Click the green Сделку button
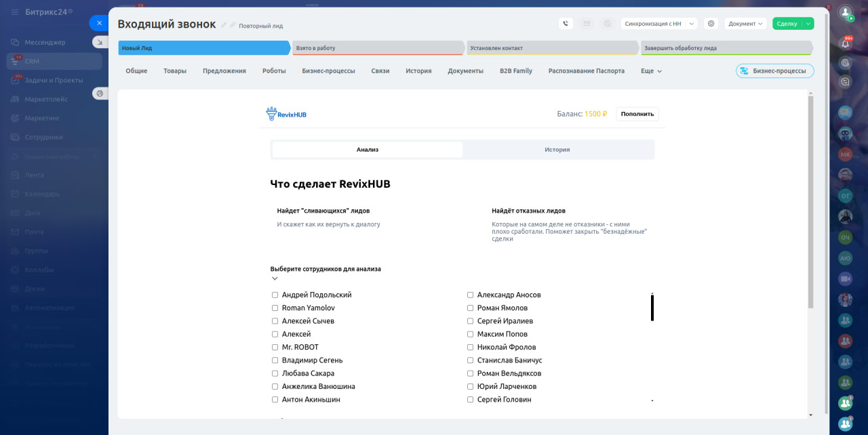The width and height of the screenshot is (868, 435). coord(787,23)
